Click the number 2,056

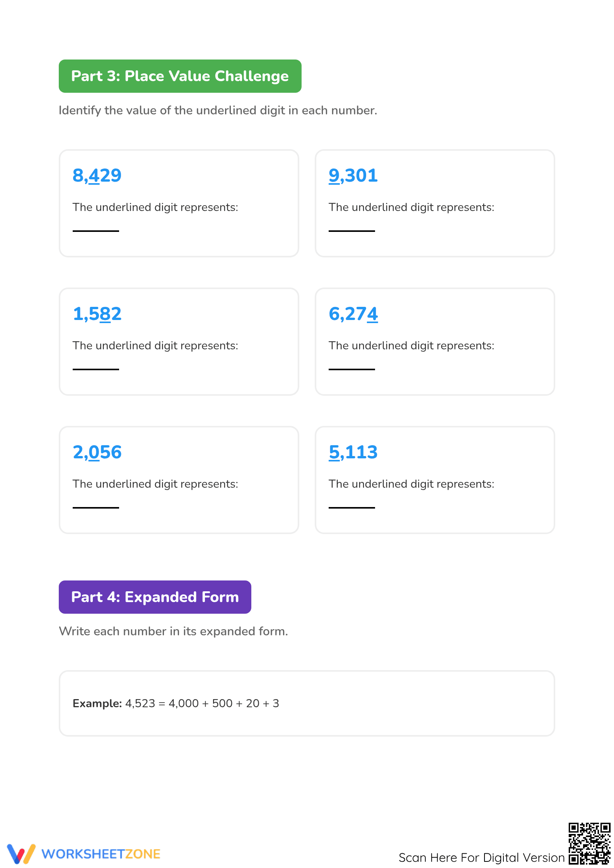click(x=97, y=453)
